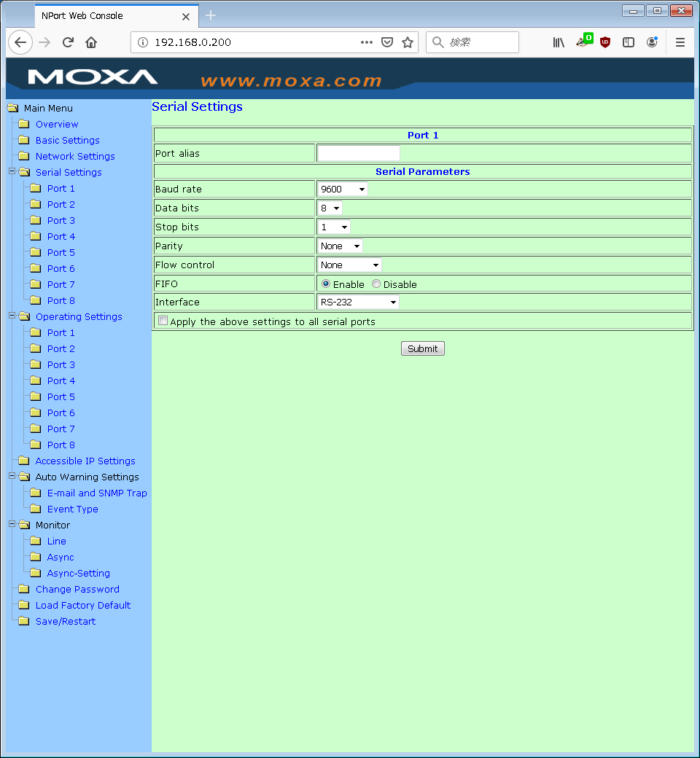Check Apply settings to all serial ports
Screen dimensions: 700x758
[x=163, y=321]
